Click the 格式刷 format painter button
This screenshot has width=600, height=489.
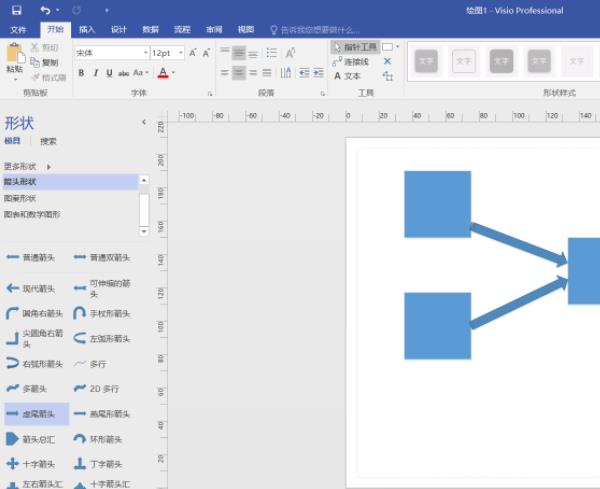tap(49, 78)
